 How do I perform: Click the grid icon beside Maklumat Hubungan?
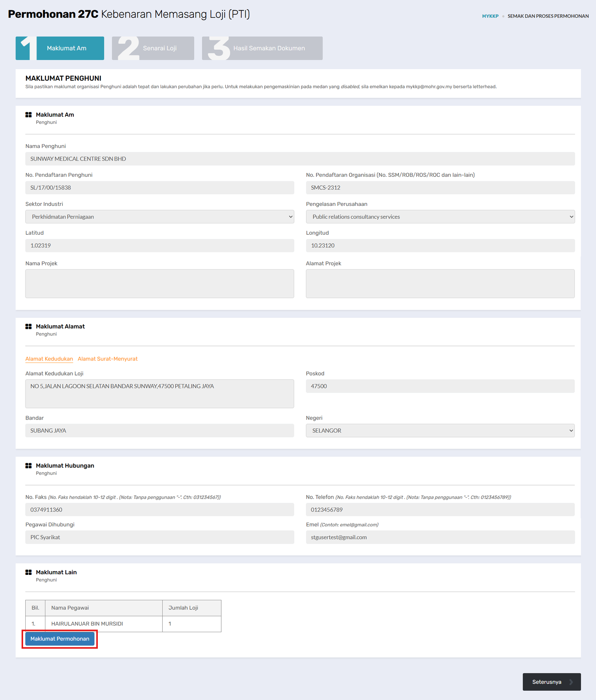28,465
